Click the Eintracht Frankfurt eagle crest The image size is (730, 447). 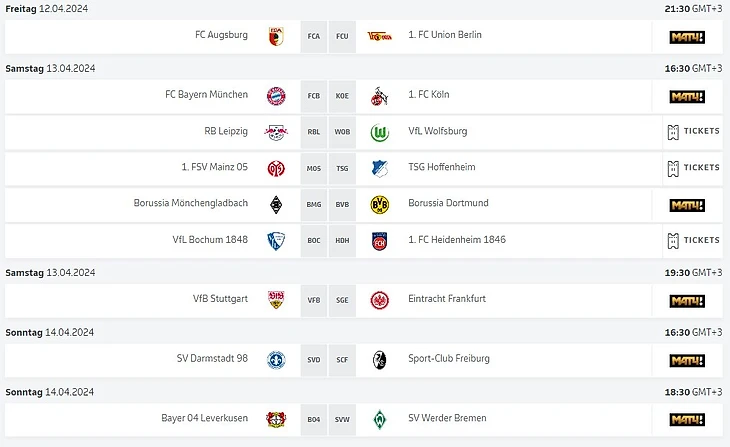pos(379,300)
